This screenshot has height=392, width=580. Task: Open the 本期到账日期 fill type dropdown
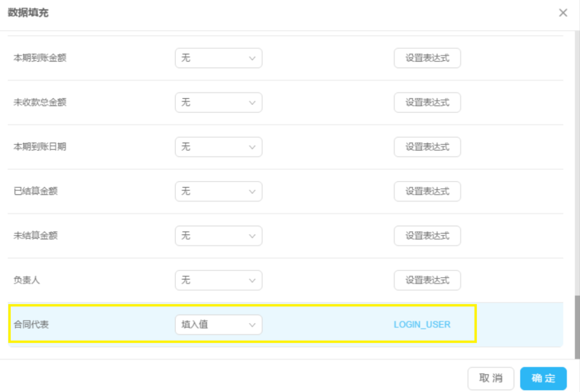tap(218, 147)
